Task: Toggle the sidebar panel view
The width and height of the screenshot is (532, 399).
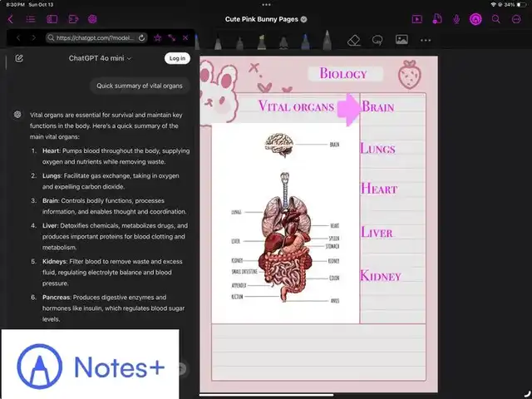Action: (52, 18)
